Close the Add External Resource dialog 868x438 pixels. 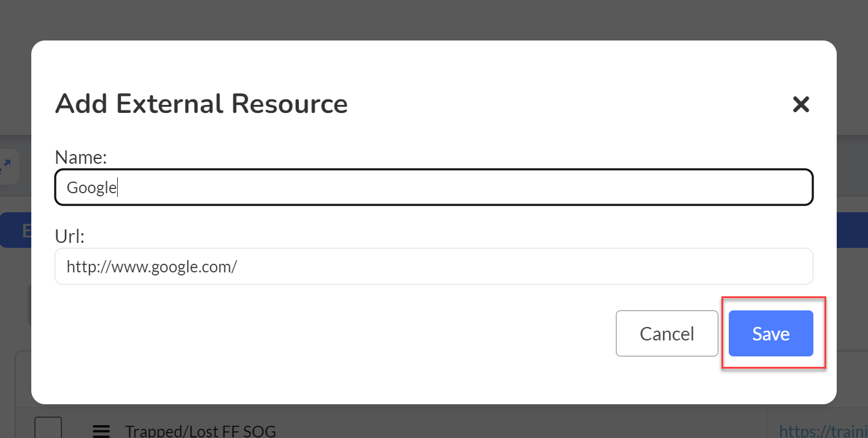pos(801,104)
